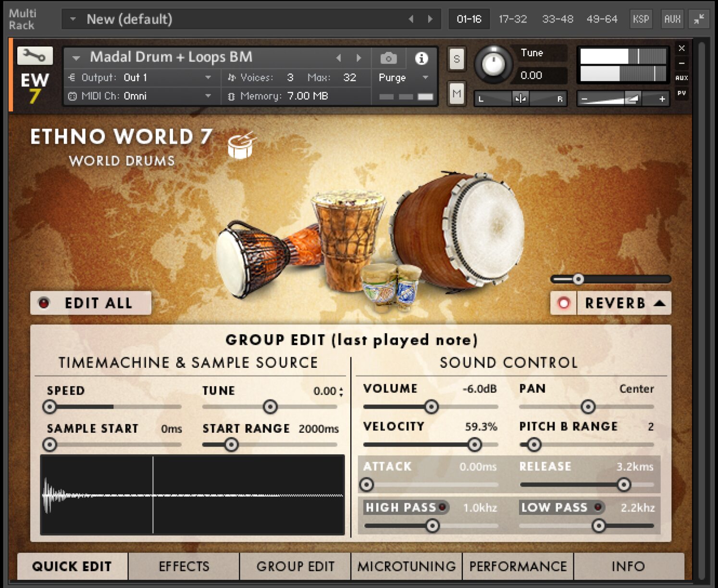This screenshot has height=588, width=718.
Task: Select previous multi with left arrow
Action: pos(411,19)
